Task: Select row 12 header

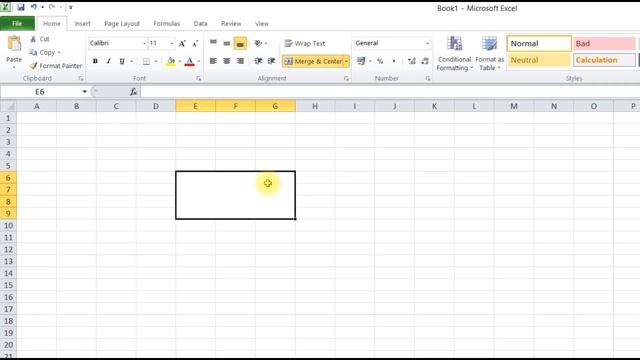Action: pyautogui.click(x=8, y=249)
